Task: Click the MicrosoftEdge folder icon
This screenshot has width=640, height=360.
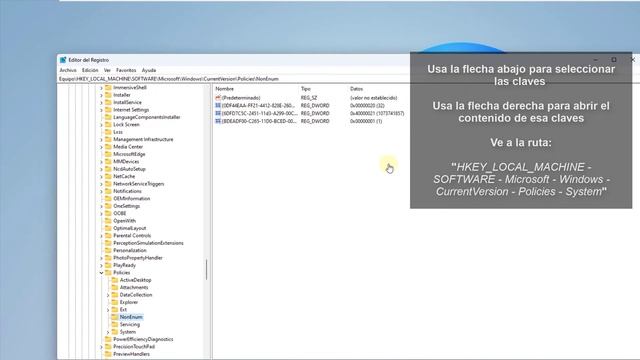Action: [x=108, y=154]
